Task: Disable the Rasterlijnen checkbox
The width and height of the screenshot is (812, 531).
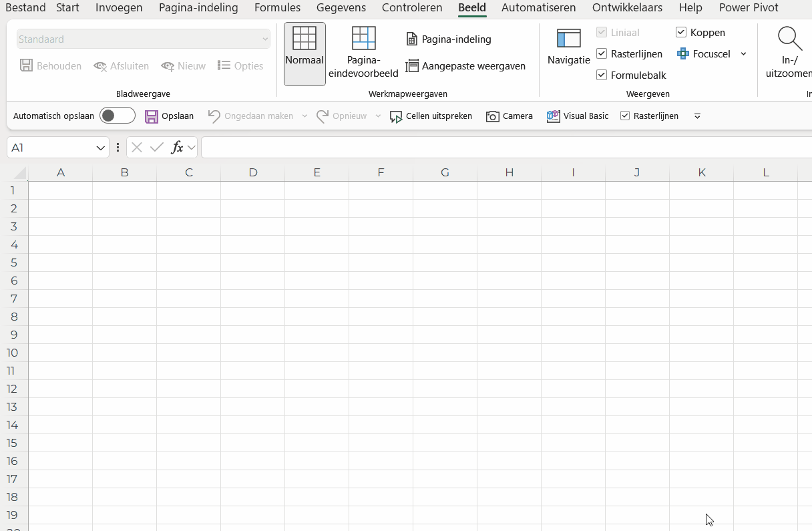Action: 603,53
